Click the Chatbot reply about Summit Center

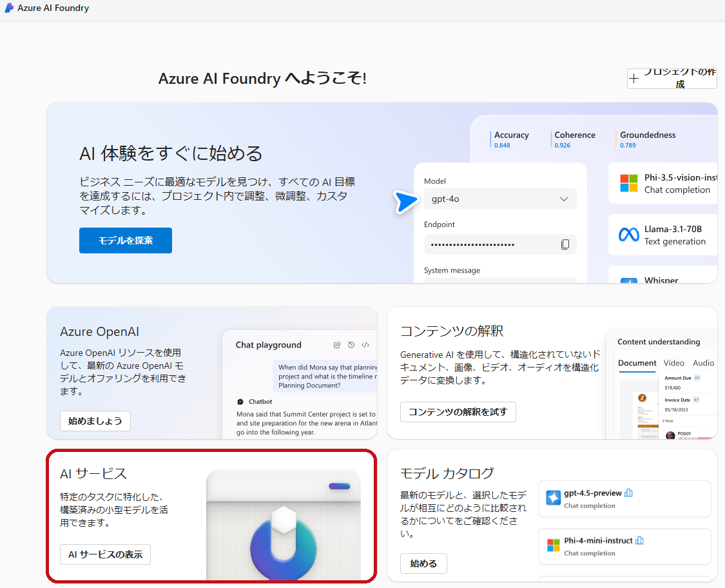[306, 424]
